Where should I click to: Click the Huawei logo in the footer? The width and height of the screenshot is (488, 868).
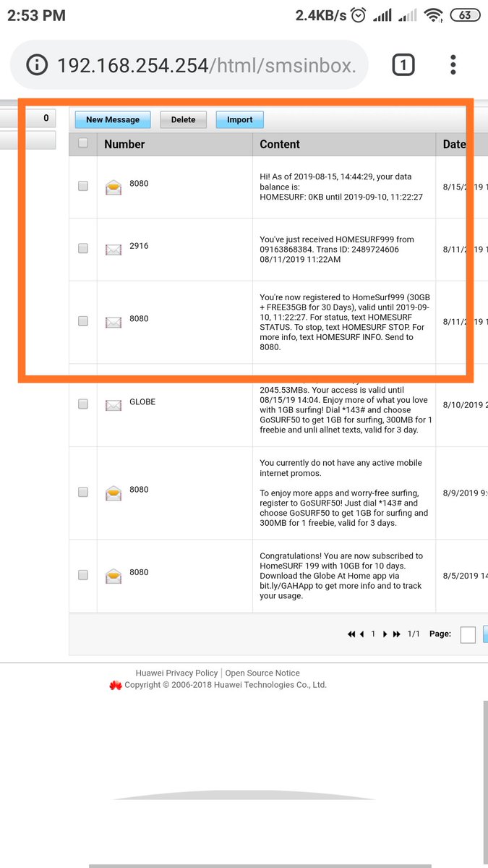(x=115, y=685)
